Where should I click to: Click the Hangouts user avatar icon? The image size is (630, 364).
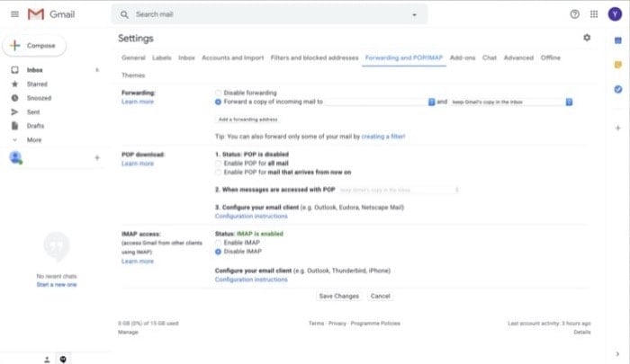(x=15, y=157)
